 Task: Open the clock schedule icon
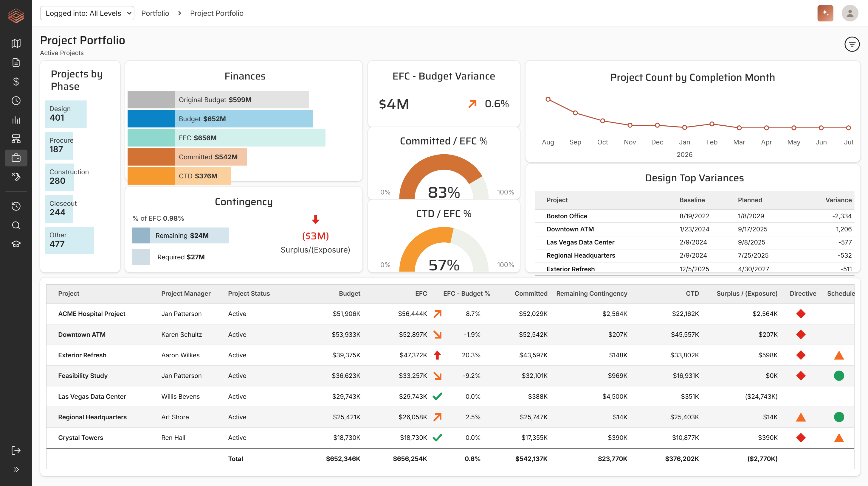click(16, 101)
